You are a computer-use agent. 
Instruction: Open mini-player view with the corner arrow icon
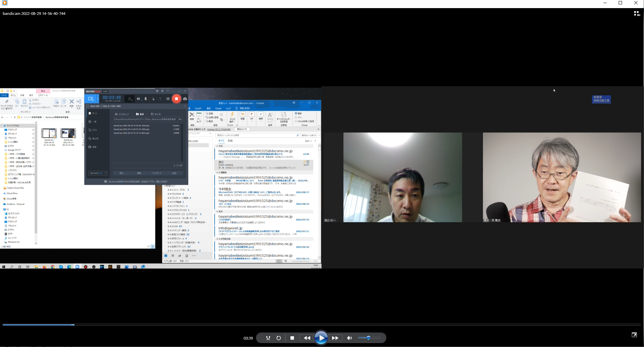[x=634, y=335]
